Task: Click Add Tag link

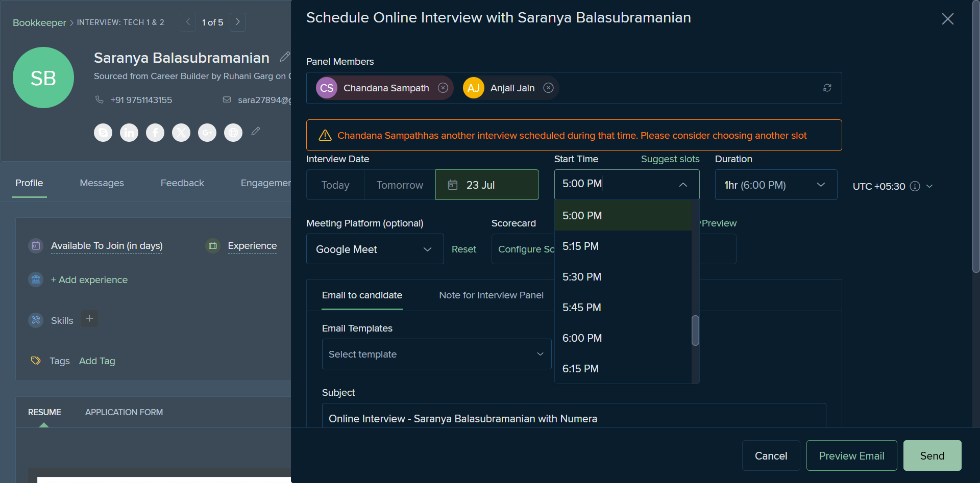Action: click(x=97, y=361)
